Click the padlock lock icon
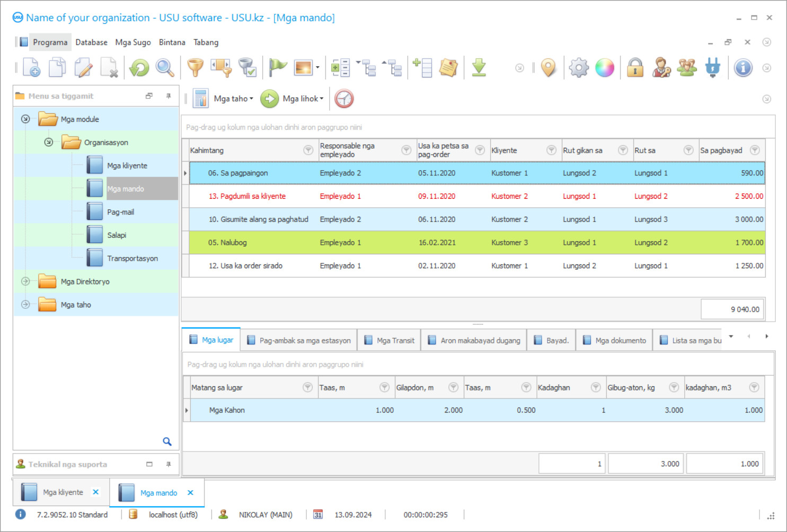Screen dimensions: 787x532 click(635, 68)
